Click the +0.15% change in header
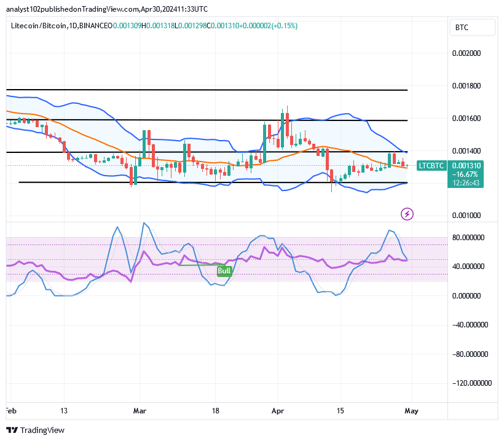 [285, 26]
